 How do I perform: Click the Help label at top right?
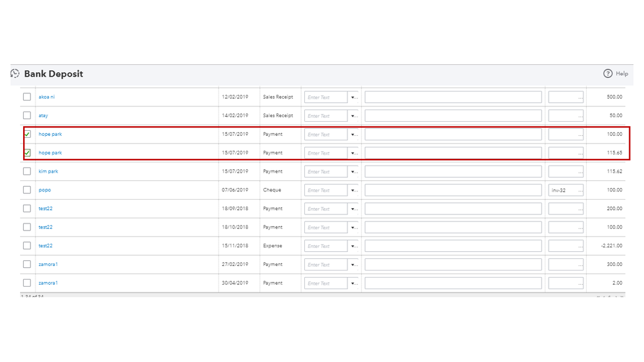pos(621,73)
